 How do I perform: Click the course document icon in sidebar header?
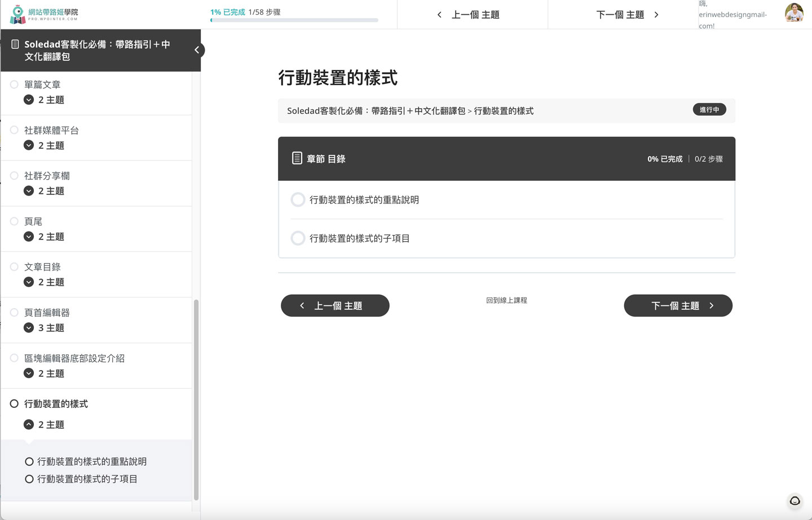point(15,44)
